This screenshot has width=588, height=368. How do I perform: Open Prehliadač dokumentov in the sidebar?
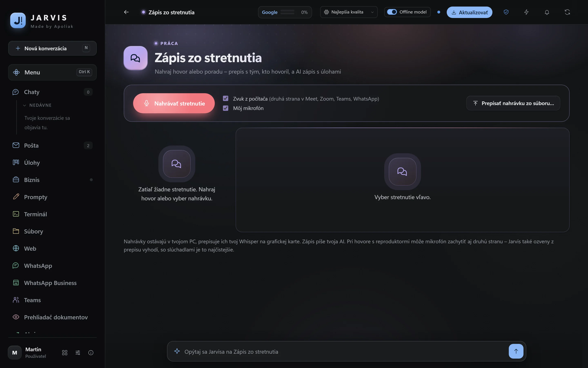(52, 317)
